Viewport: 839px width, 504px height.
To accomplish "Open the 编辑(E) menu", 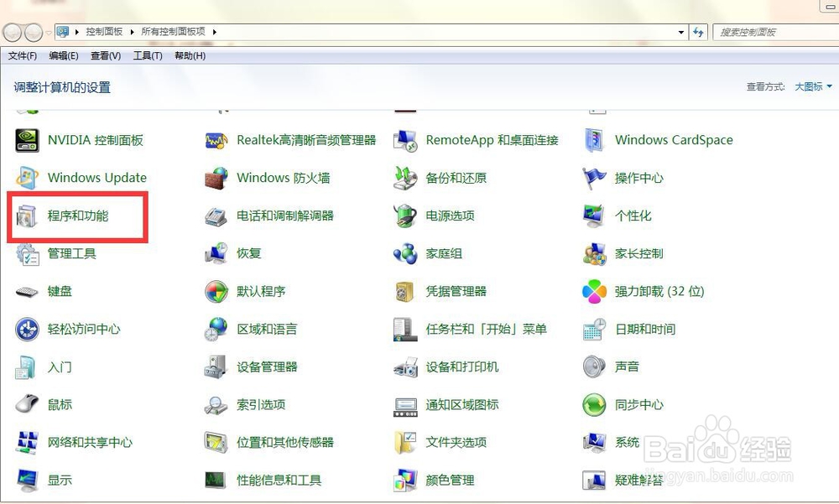I will 64,55.
